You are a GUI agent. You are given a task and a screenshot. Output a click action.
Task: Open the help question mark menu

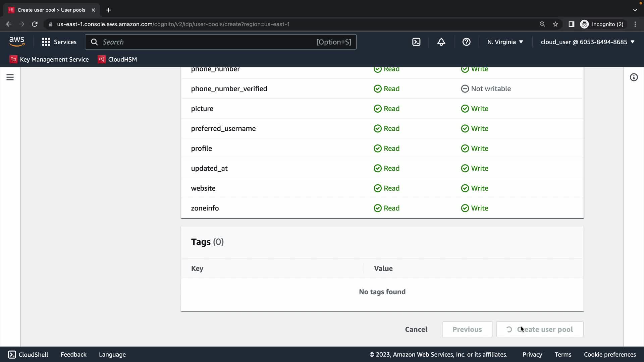coord(466,42)
